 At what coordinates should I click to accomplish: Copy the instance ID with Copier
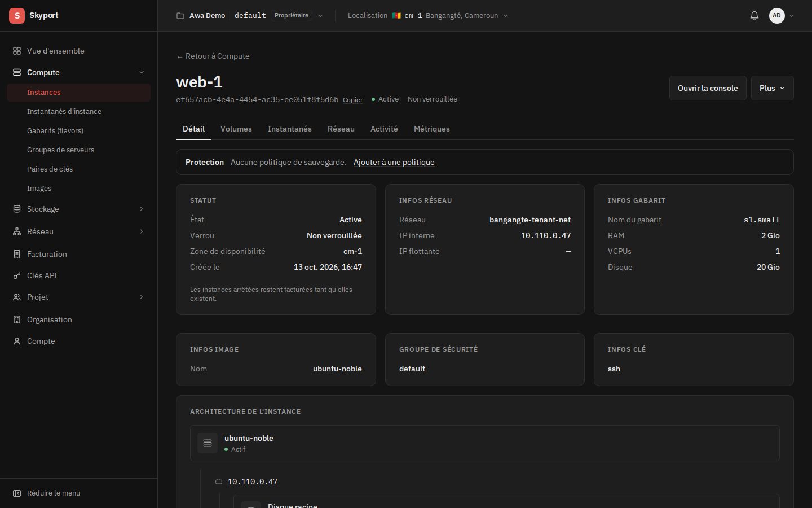tap(353, 100)
